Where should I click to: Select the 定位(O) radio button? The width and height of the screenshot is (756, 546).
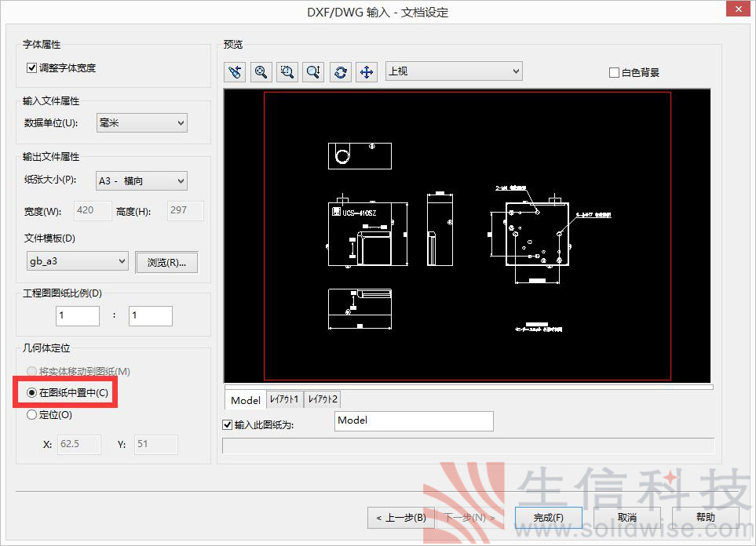tap(32, 415)
